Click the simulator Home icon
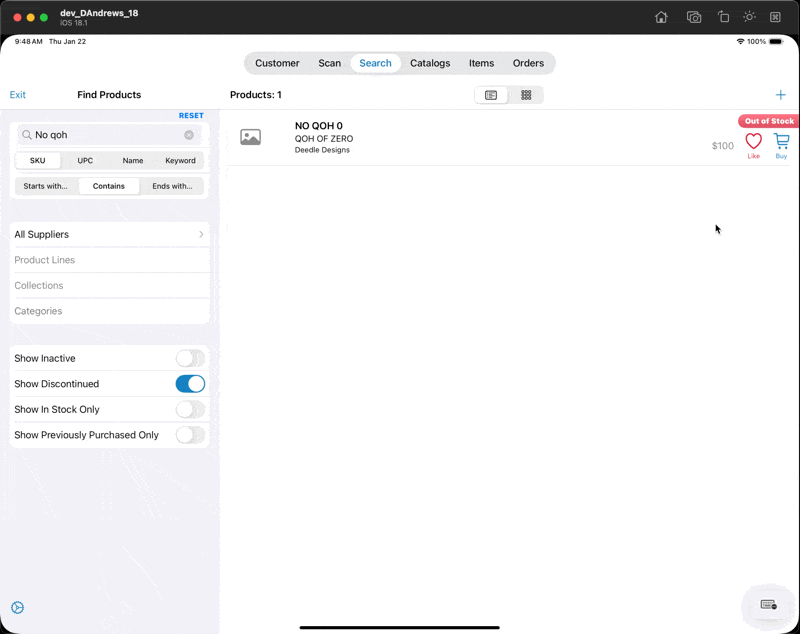 [661, 17]
